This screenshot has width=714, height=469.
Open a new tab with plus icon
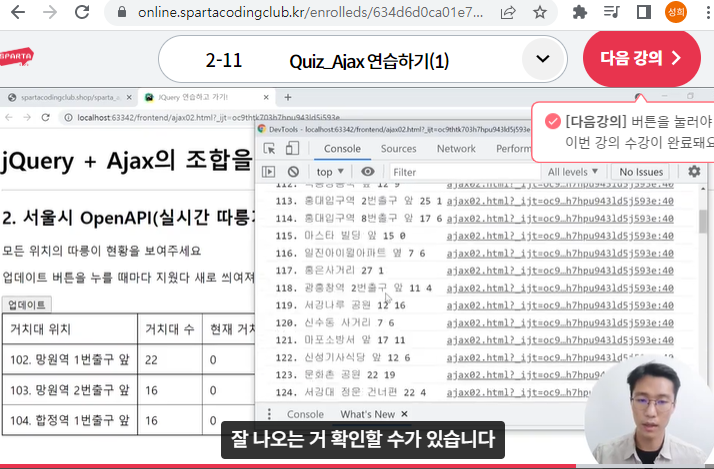pyautogui.click(x=288, y=97)
